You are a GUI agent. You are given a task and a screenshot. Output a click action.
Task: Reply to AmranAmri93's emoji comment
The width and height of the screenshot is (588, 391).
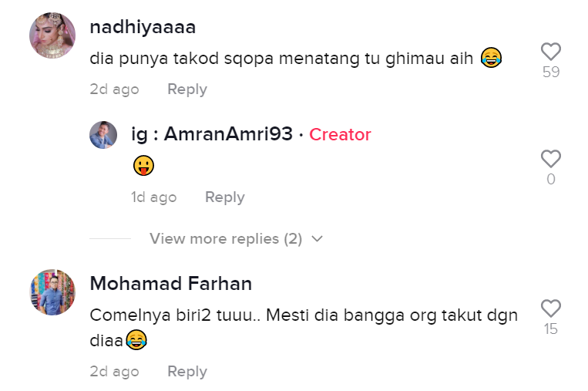224,197
